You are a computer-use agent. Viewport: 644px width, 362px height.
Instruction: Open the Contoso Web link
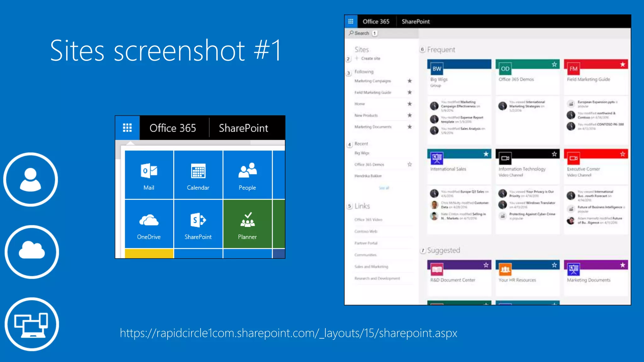point(366,231)
